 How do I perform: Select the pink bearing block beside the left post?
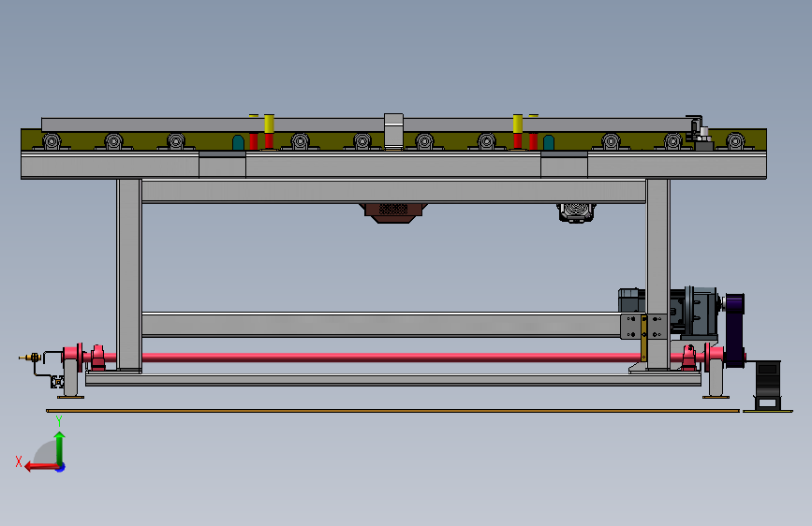pos(97,358)
